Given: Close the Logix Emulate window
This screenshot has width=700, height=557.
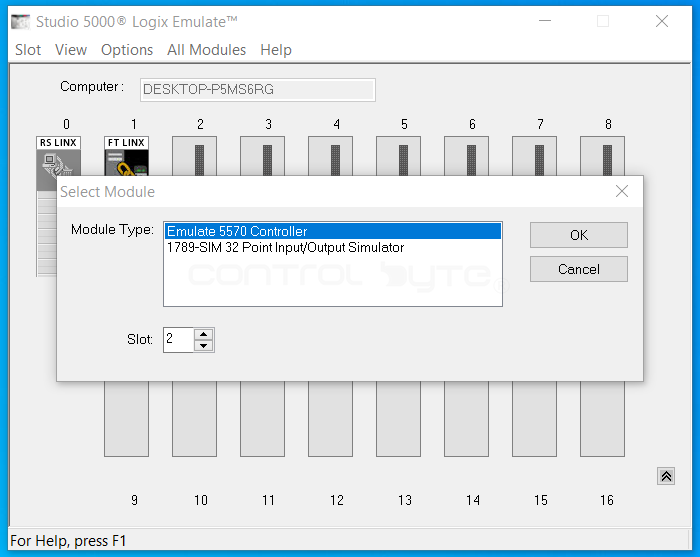Looking at the screenshot, I should (x=662, y=21).
